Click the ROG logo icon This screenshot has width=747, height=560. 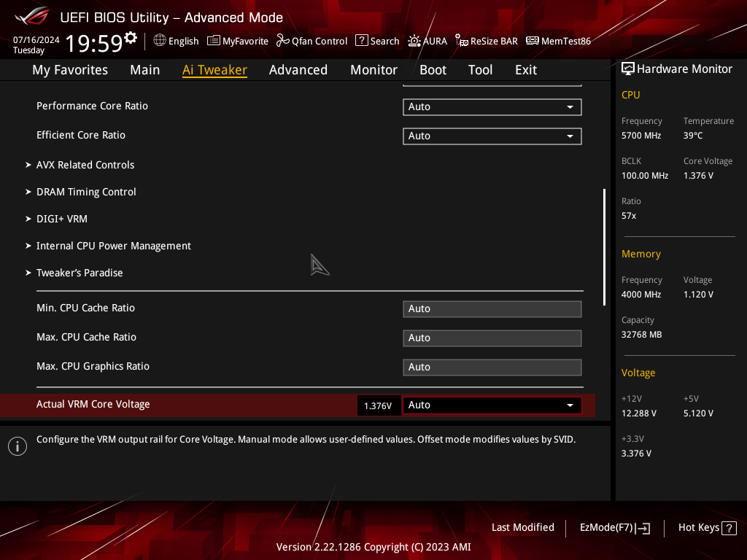[32, 16]
